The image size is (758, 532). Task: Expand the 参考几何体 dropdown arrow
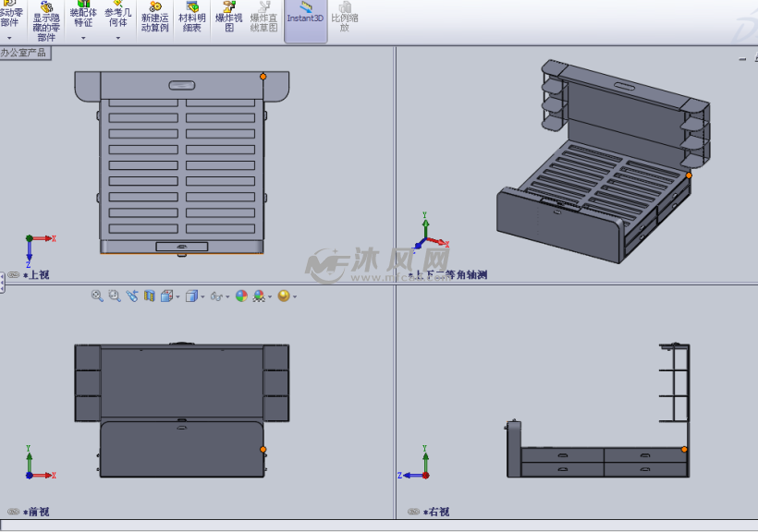(x=117, y=38)
